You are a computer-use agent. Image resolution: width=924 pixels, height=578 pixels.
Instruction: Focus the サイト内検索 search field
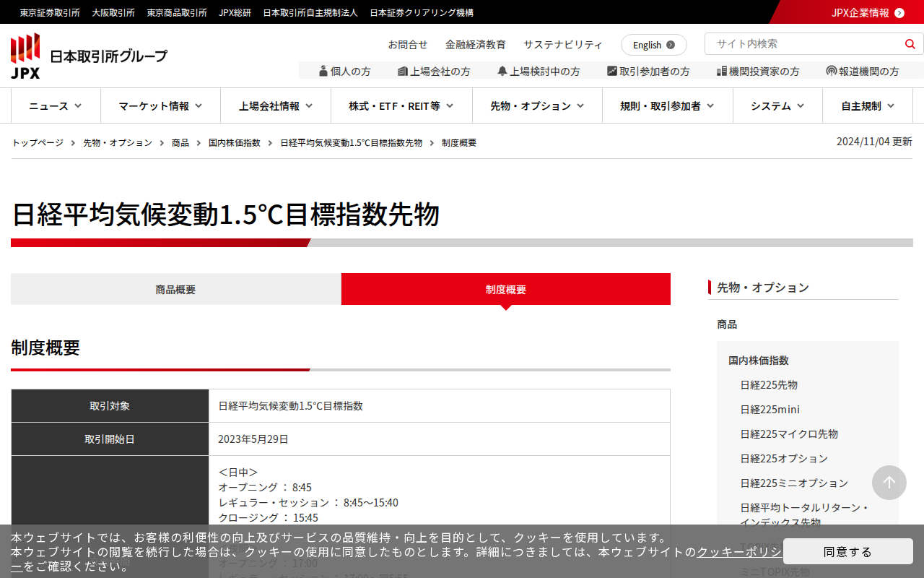[803, 44]
